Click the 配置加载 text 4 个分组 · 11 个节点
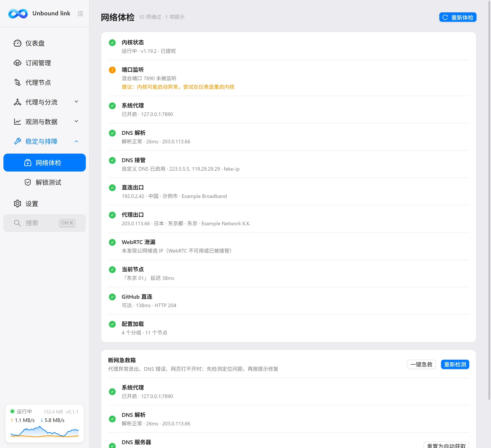491x448 pixels. (145, 333)
